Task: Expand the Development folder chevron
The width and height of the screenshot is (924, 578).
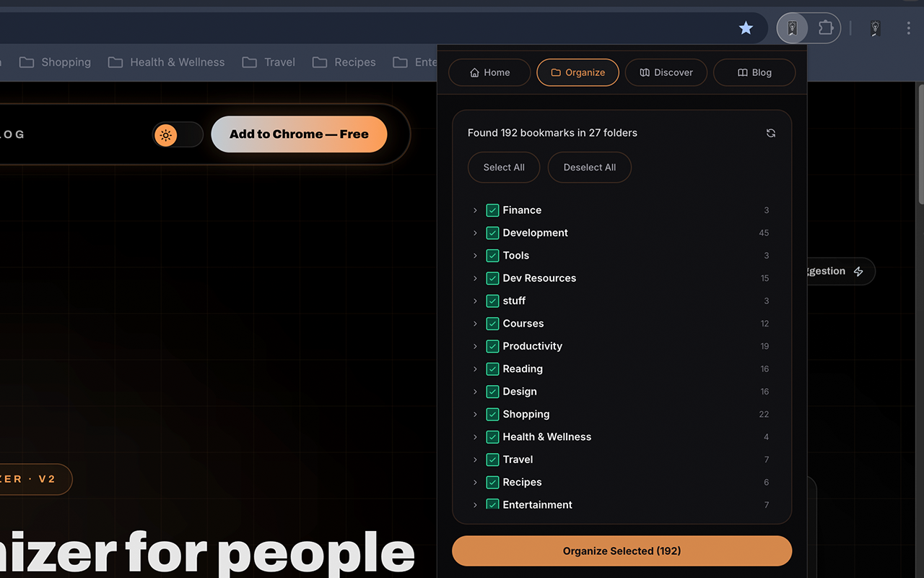Action: [x=475, y=233]
